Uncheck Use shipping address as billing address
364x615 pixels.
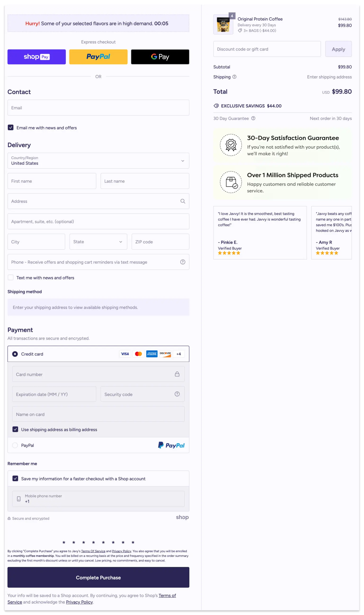point(15,430)
